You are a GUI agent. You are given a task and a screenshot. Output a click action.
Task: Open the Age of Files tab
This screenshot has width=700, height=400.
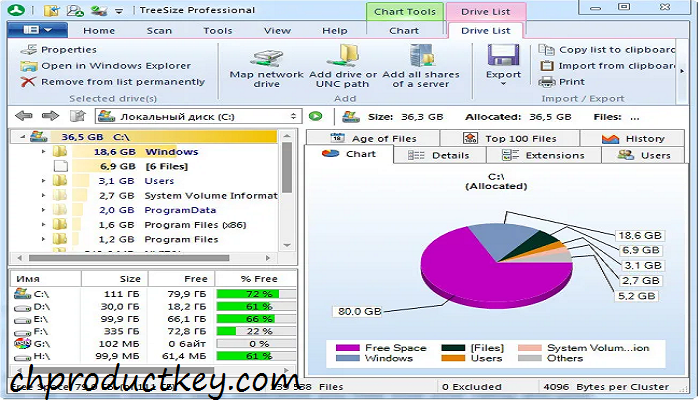pyautogui.click(x=373, y=138)
